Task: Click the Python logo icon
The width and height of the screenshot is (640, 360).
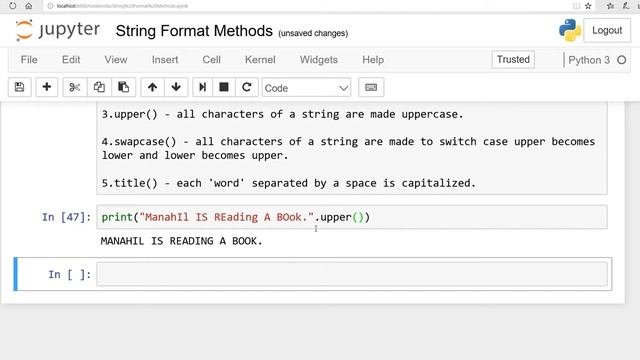Action: [570, 30]
